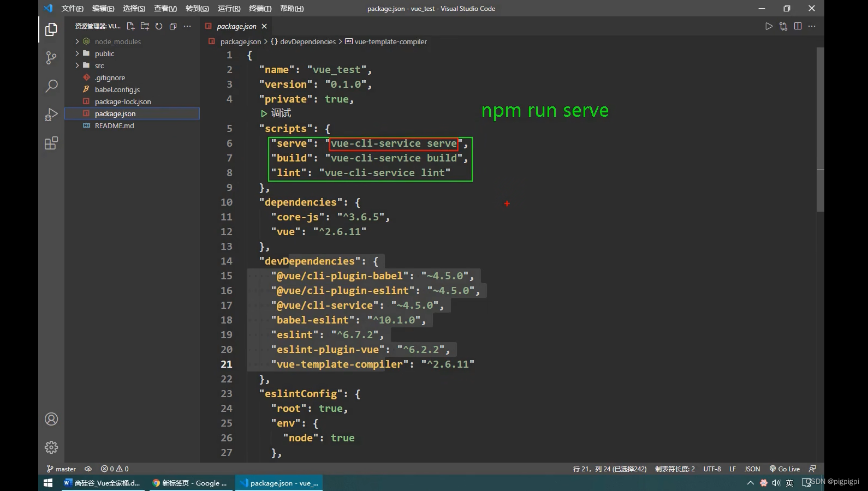Screen dimensions: 868x491
Task: Click line number 21 in gutter
Action: (x=227, y=364)
